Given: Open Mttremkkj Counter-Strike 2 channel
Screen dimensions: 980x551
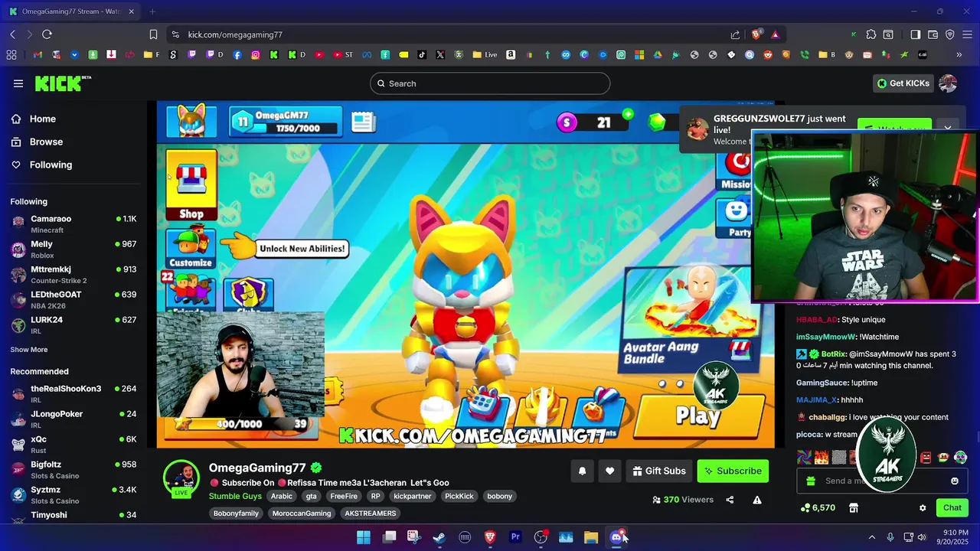Looking at the screenshot, I should [x=73, y=275].
